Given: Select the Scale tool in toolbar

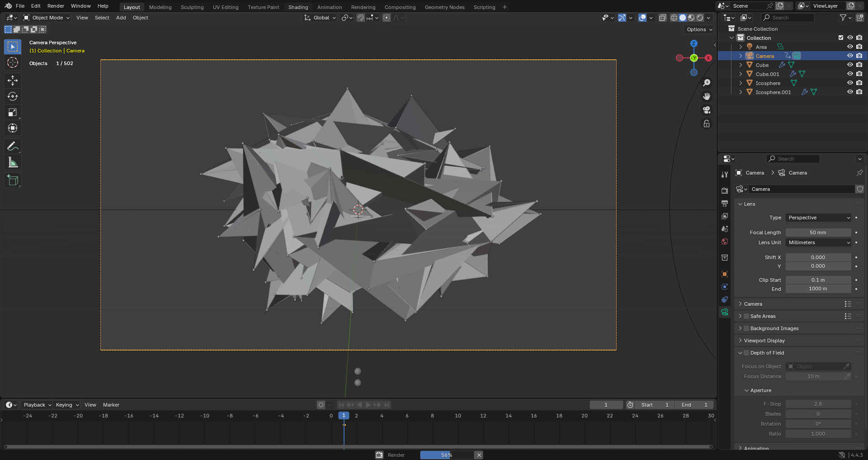Looking at the screenshot, I should (13, 112).
